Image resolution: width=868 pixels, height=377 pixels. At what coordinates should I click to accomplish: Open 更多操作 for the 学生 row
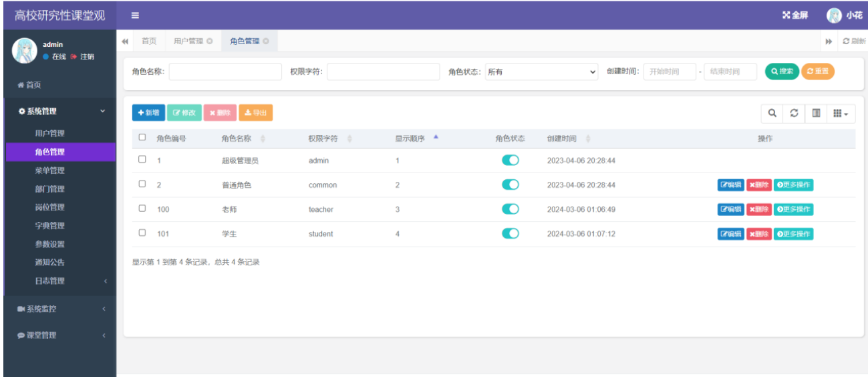coord(794,234)
